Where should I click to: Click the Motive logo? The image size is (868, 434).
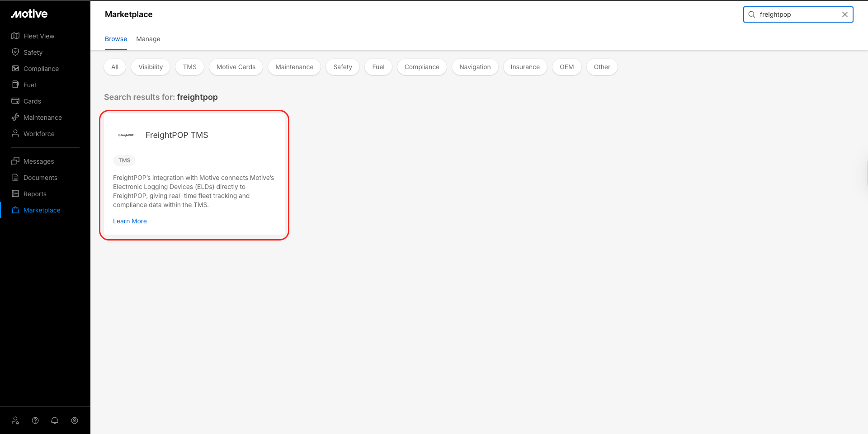pos(29,14)
